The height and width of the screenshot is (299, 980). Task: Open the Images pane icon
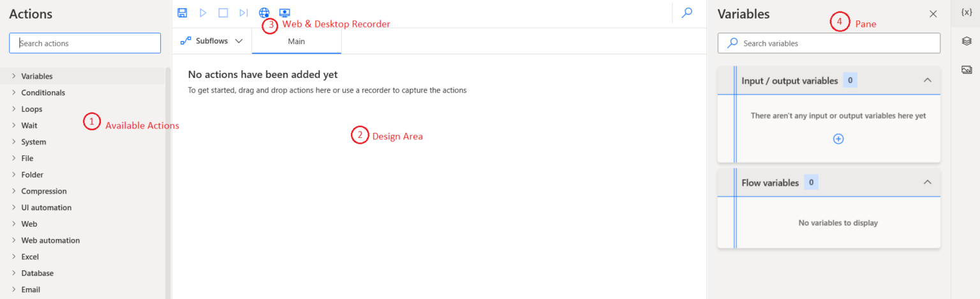point(966,70)
